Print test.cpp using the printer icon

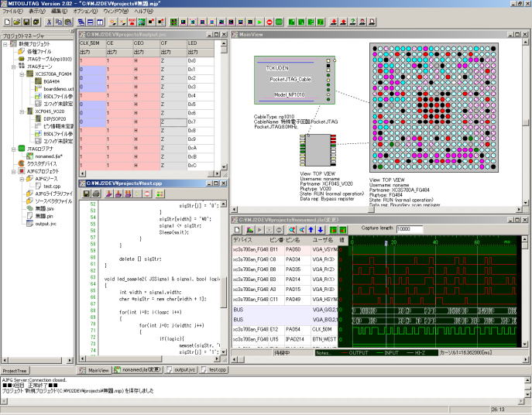click(x=96, y=194)
